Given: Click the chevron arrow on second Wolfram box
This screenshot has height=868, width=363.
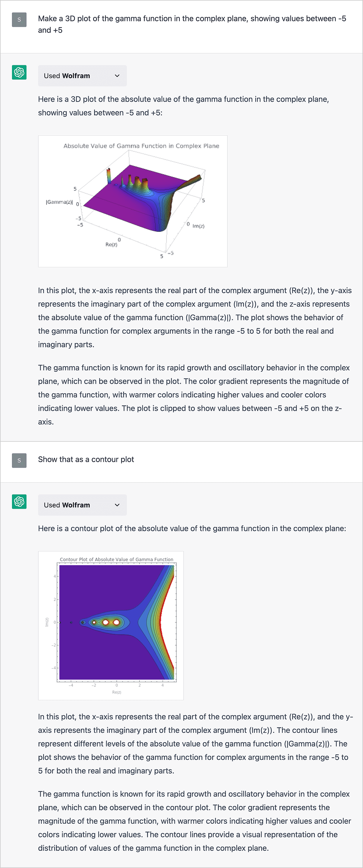Looking at the screenshot, I should [117, 505].
